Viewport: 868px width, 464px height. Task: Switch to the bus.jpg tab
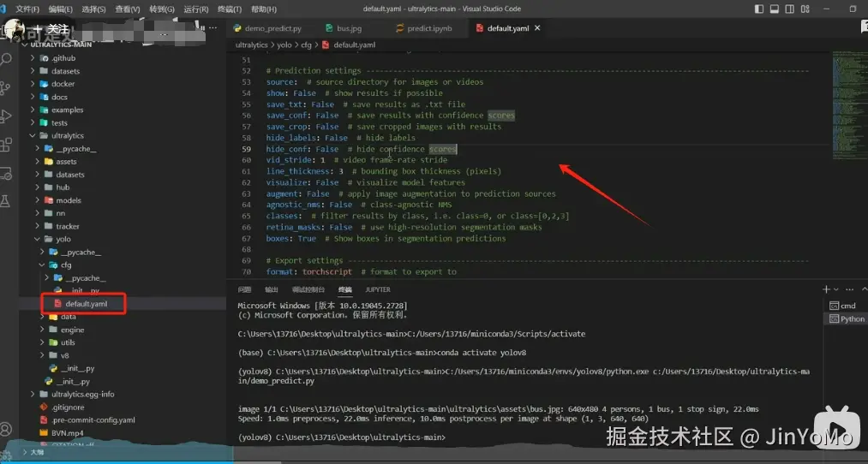[x=344, y=28]
